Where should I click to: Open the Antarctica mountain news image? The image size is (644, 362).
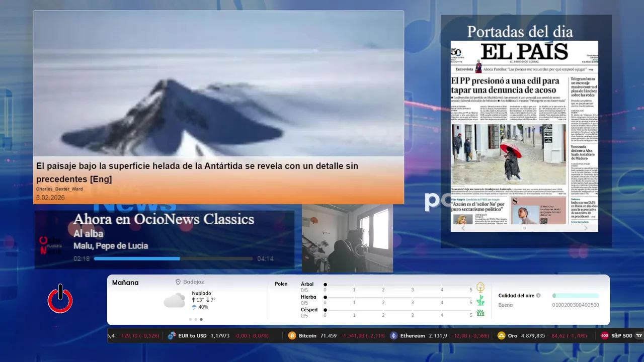(x=218, y=83)
